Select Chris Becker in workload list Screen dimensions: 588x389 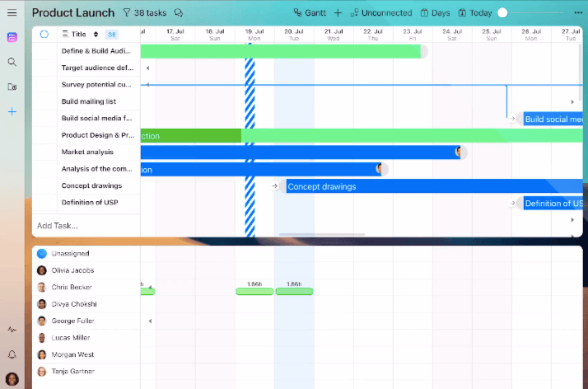point(86,288)
